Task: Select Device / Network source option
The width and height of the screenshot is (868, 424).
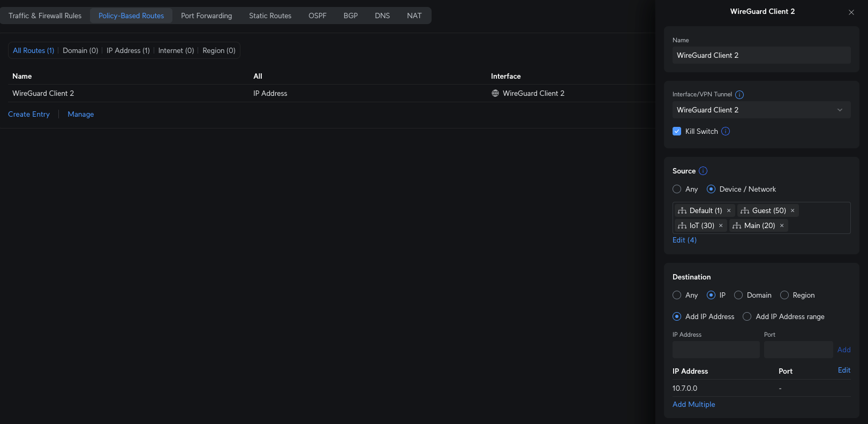Action: [x=711, y=189]
